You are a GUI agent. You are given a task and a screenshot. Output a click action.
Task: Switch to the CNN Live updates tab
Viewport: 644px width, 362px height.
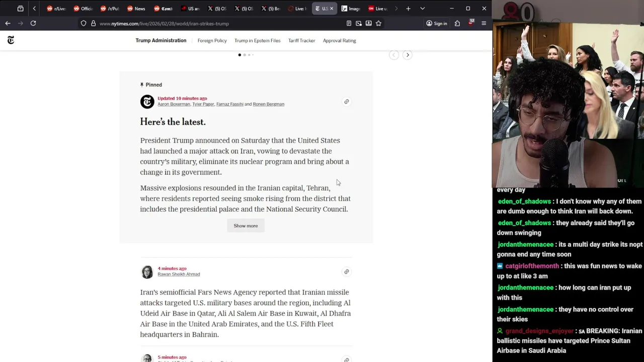pos(377,9)
